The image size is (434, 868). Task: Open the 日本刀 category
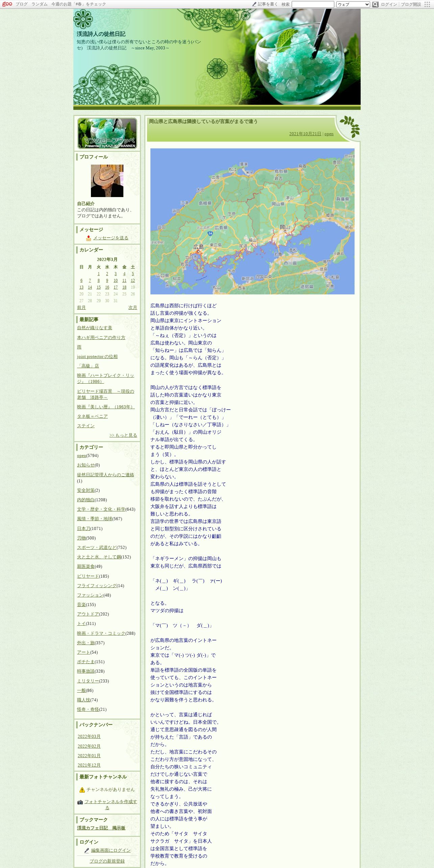pyautogui.click(x=83, y=529)
